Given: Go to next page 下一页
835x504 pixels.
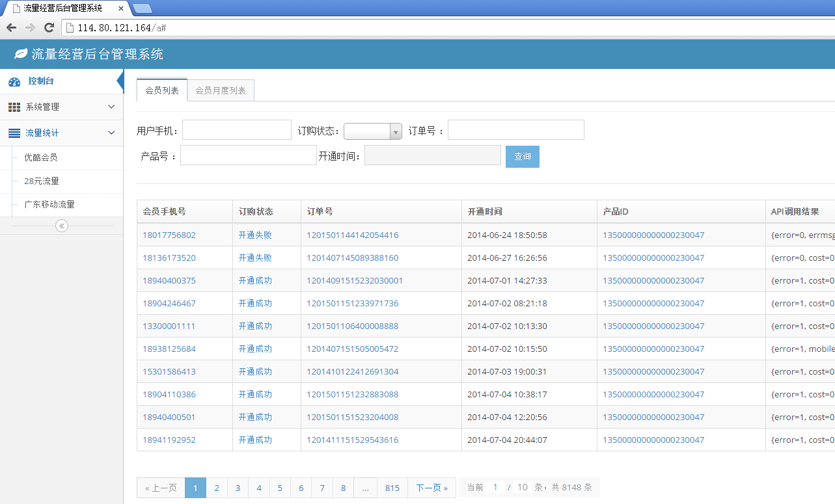Looking at the screenshot, I should 432,488.
